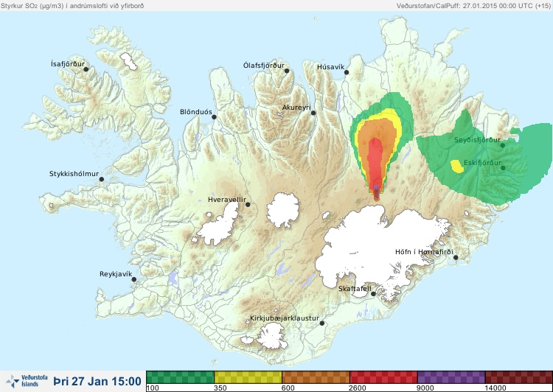This screenshot has width=553, height=392.
Task: Click the small yellow plume patch near Eskifjörður
Action: click(457, 167)
